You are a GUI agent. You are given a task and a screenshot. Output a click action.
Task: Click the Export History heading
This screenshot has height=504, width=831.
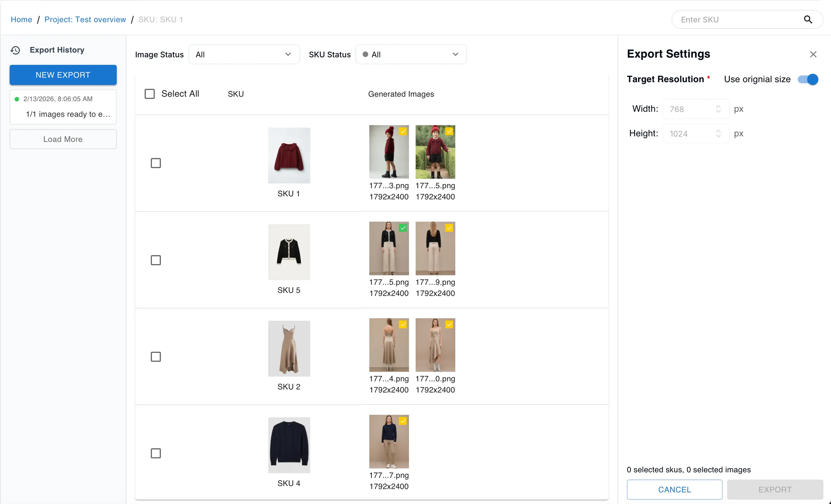pyautogui.click(x=57, y=50)
